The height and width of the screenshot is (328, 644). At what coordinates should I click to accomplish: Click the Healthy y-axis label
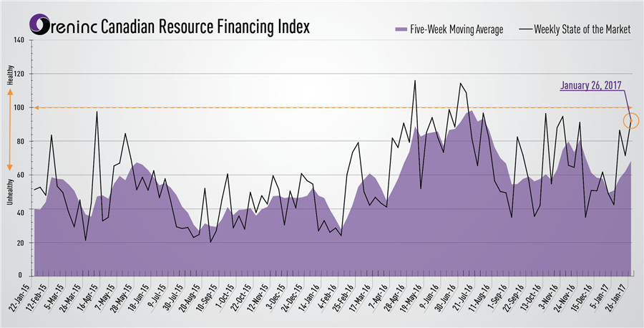(x=10, y=74)
